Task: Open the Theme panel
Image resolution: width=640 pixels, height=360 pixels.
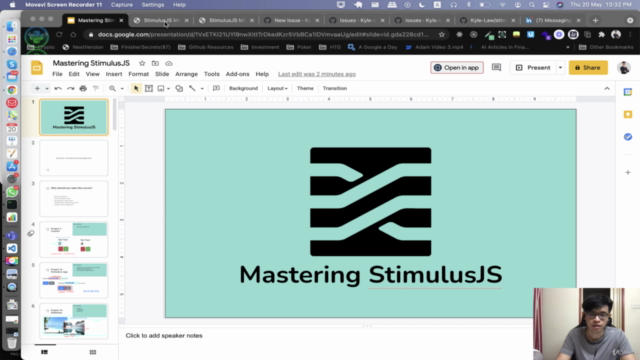Action: tap(305, 88)
